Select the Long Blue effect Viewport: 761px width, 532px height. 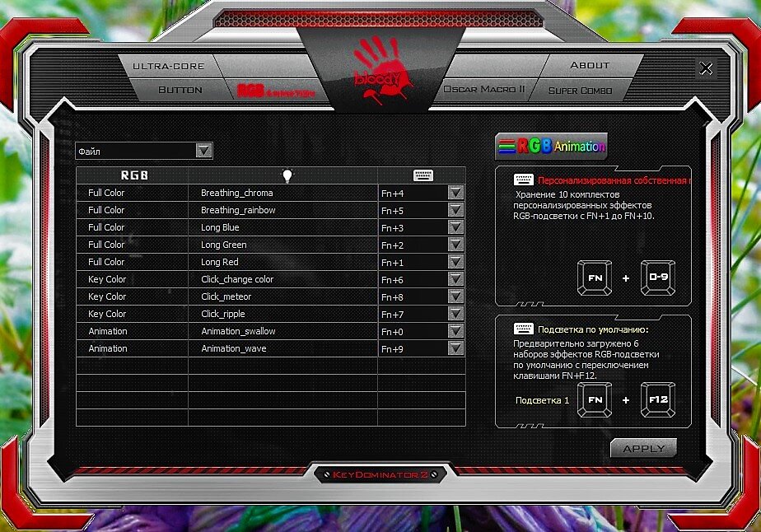coord(220,227)
